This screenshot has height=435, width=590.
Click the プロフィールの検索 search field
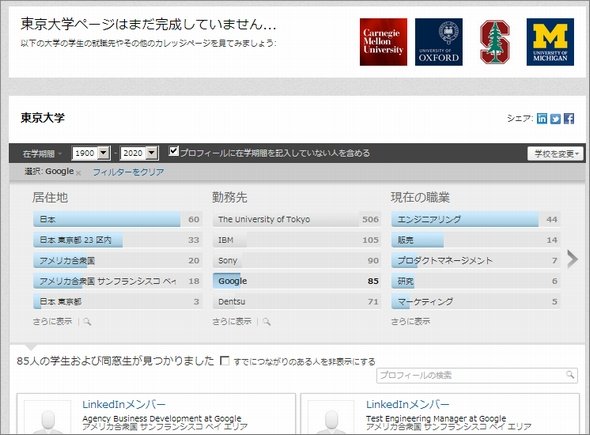[477, 375]
